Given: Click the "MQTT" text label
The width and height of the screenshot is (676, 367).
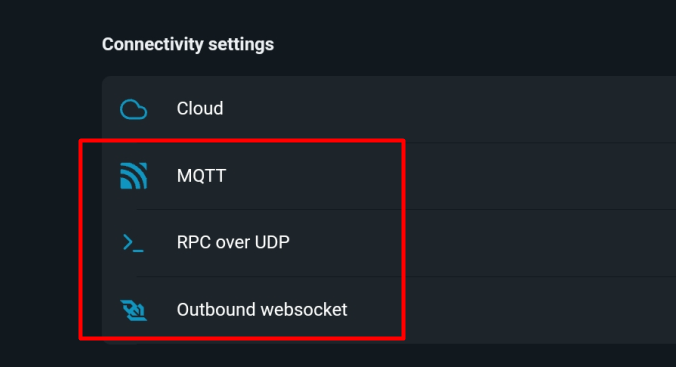Looking at the screenshot, I should (201, 176).
